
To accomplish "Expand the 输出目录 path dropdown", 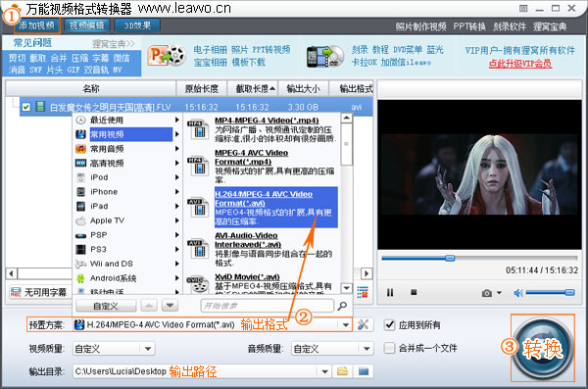I will click(x=324, y=371).
